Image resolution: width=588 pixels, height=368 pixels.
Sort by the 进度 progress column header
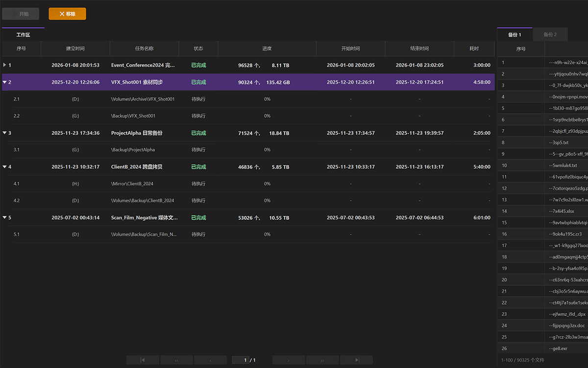(267, 49)
